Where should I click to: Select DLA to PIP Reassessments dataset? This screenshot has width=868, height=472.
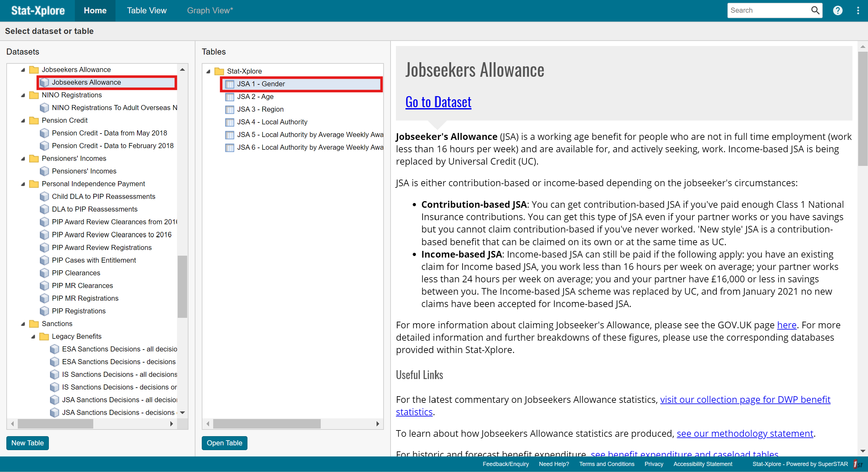pos(94,210)
